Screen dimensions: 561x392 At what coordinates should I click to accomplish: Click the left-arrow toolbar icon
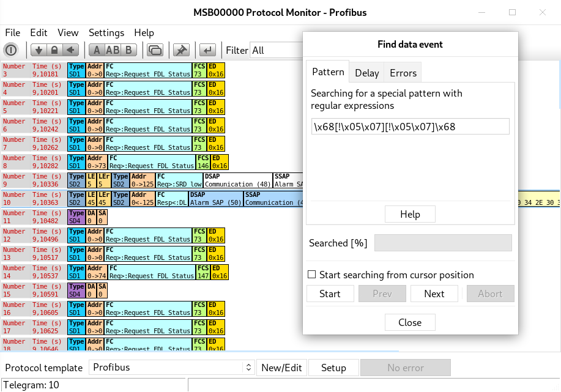click(71, 50)
